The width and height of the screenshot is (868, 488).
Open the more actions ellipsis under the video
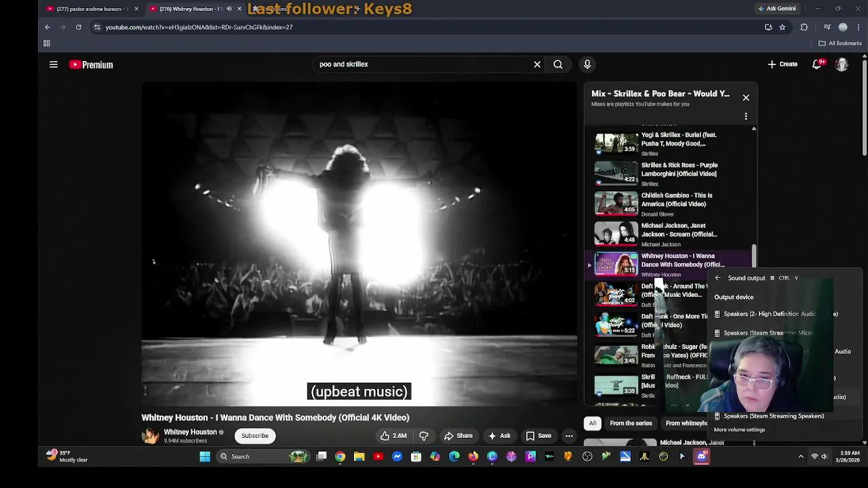pos(570,436)
